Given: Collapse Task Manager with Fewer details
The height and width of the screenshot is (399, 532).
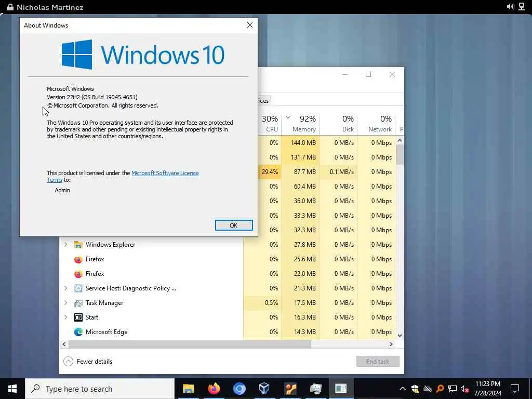Looking at the screenshot, I should (x=88, y=362).
